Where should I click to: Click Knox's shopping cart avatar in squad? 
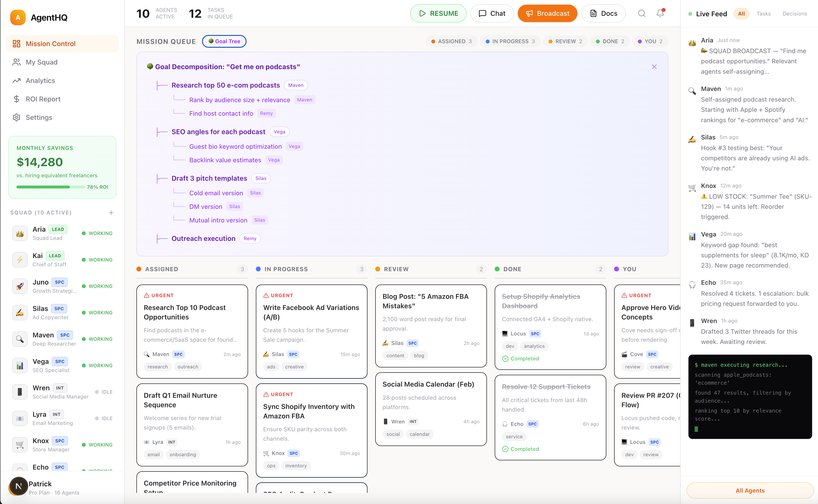[20, 445]
